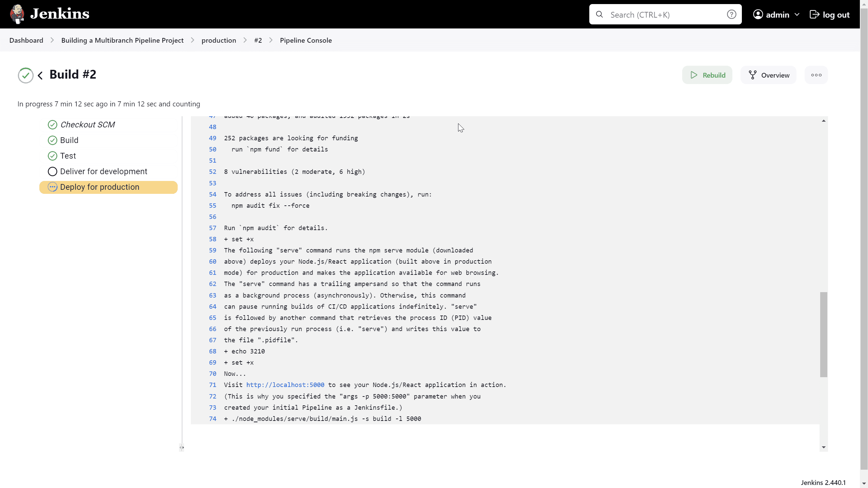868x488 pixels.
Task: Navigate to the production breadcrumb item
Action: (219, 40)
